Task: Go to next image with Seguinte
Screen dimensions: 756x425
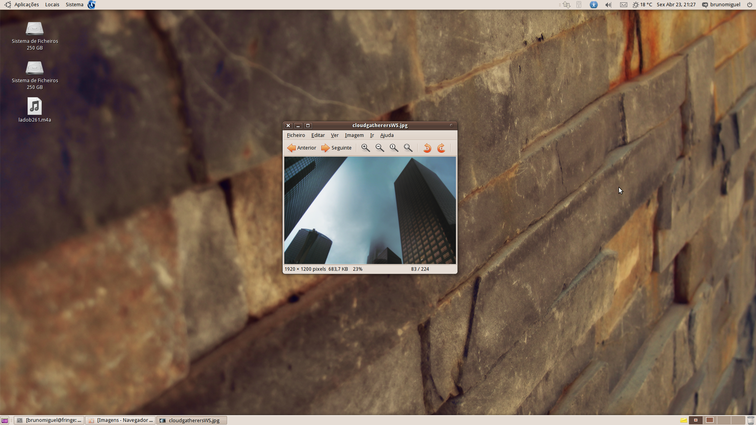Action: 336,148
